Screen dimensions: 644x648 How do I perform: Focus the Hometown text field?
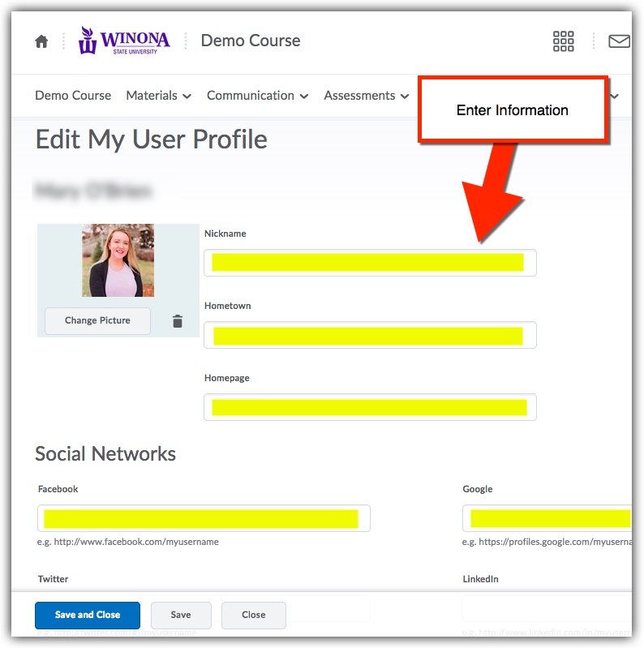coord(369,335)
